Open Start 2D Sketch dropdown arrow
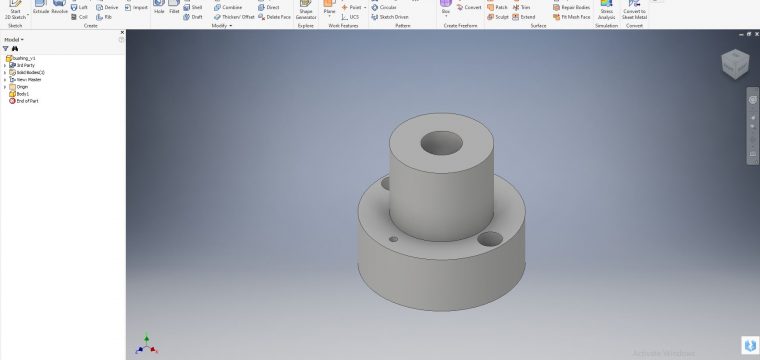This screenshot has height=360, width=760. (28, 16)
